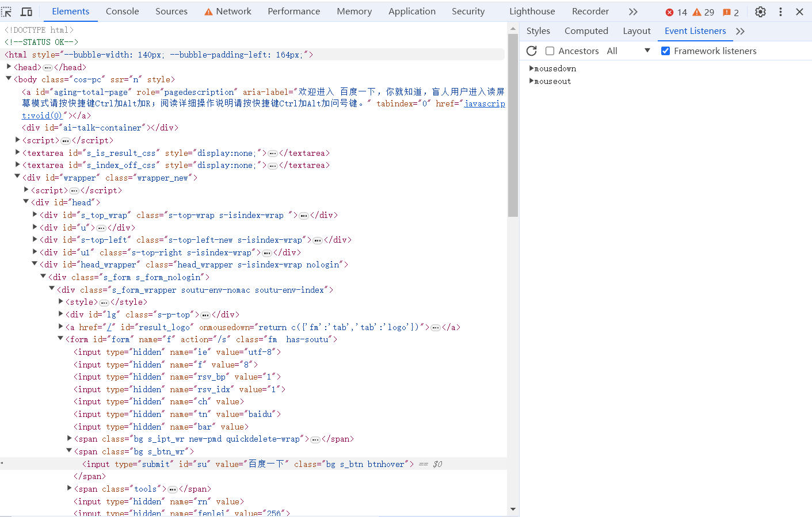Screen dimensions: 812x517
Task: Click the scrollbar down arrow in Elements panel
Action: coord(513,510)
